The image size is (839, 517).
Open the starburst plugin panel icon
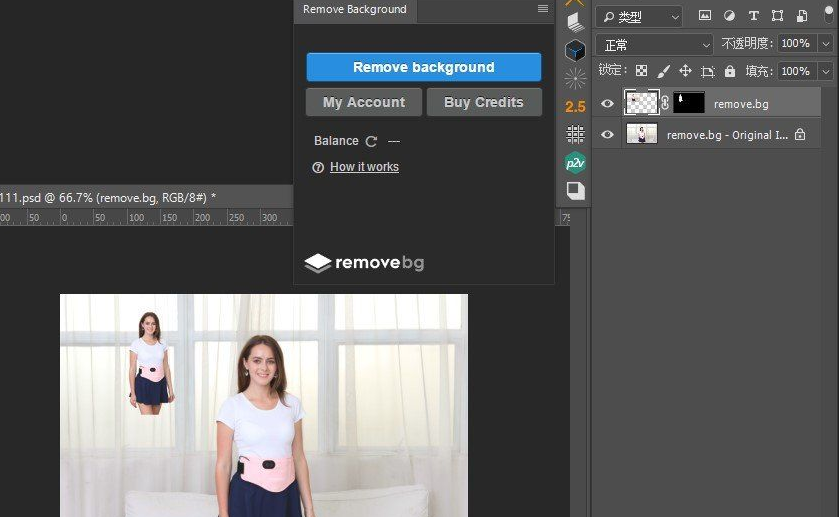click(x=575, y=79)
